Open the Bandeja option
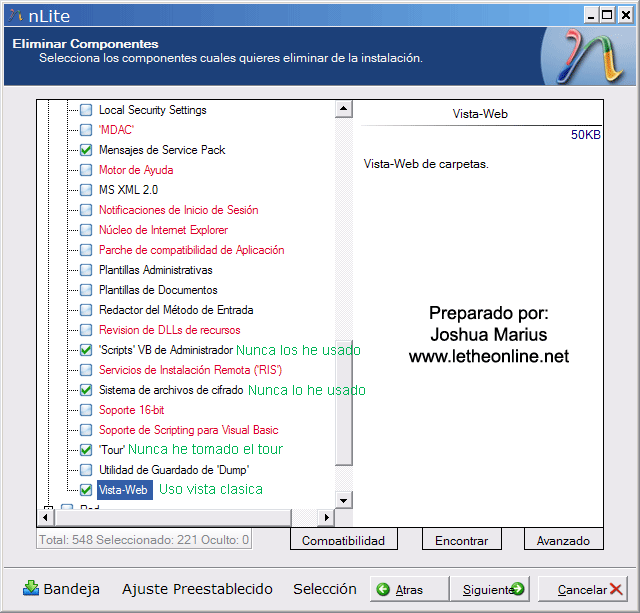 coord(62,589)
